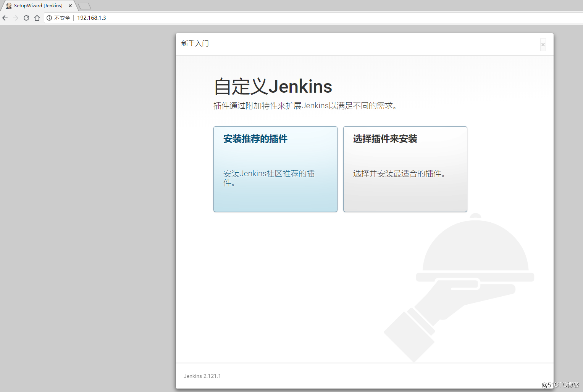Viewport: 583px width, 392px height.
Task: Click the 新手入门 dialog title
Action: tap(195, 43)
